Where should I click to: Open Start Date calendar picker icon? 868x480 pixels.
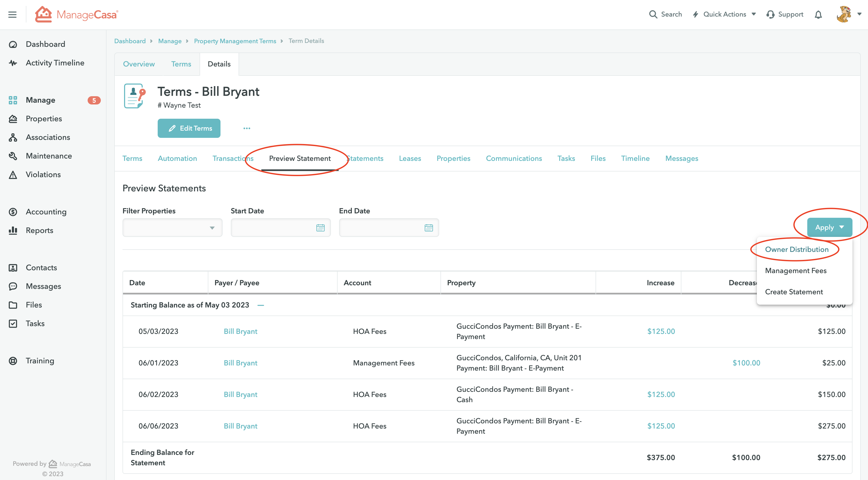(320, 228)
